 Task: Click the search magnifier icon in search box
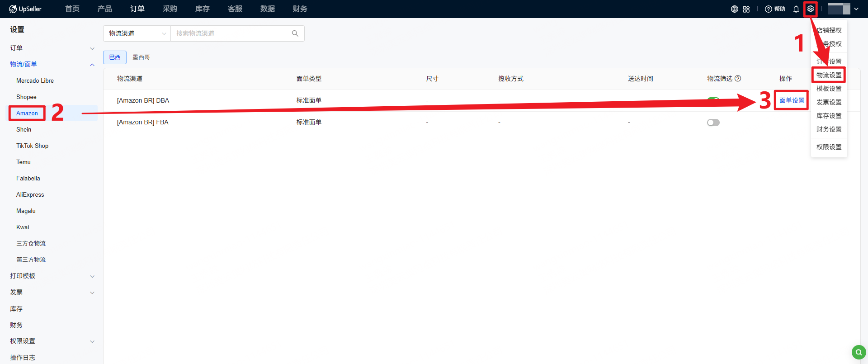(295, 33)
